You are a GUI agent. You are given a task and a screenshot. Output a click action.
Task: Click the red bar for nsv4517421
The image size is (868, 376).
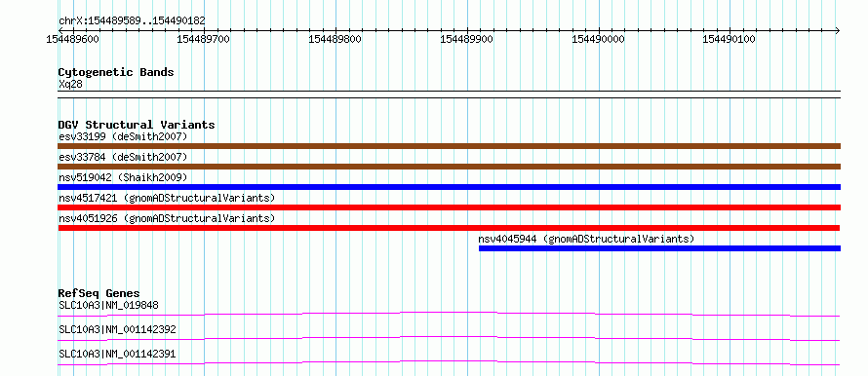pyautogui.click(x=449, y=207)
